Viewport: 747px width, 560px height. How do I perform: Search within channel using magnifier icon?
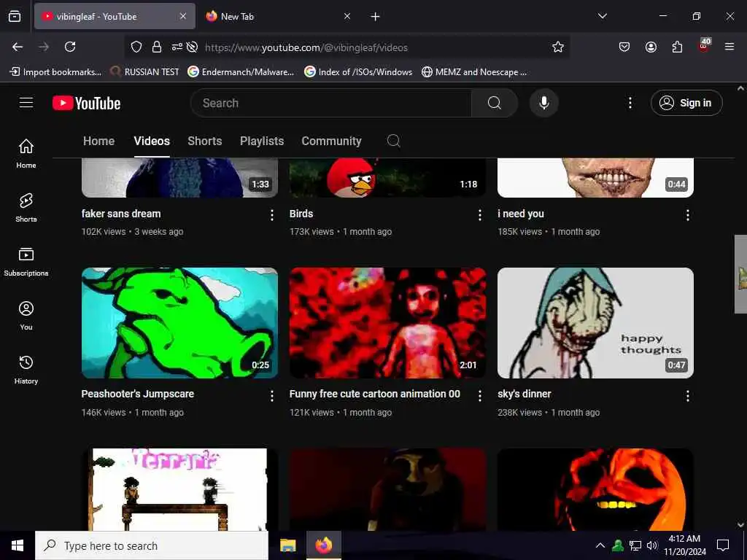tap(393, 141)
